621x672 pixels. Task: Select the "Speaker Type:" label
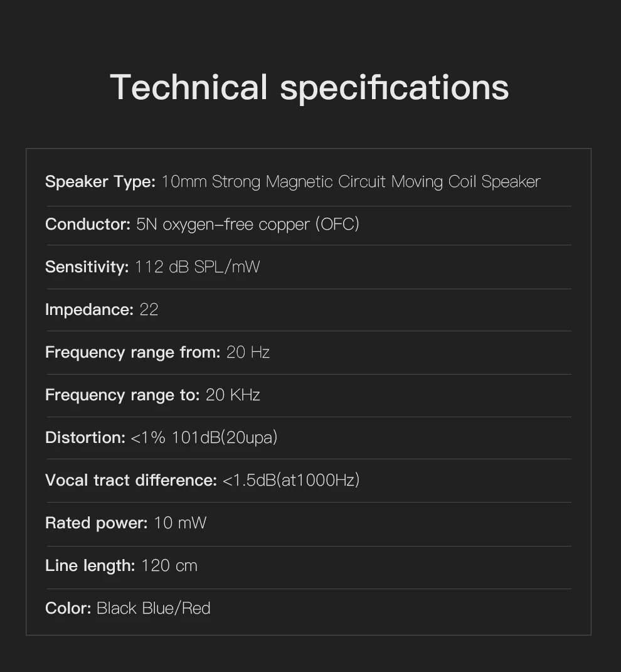(100, 182)
